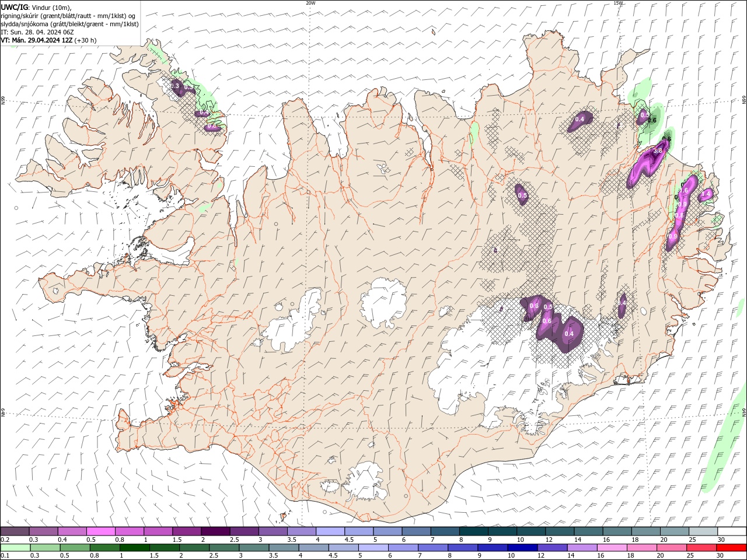The image size is (747, 560).
Task: Click light grey upper-row swatch between 25 and 30
Action: coord(703,531)
